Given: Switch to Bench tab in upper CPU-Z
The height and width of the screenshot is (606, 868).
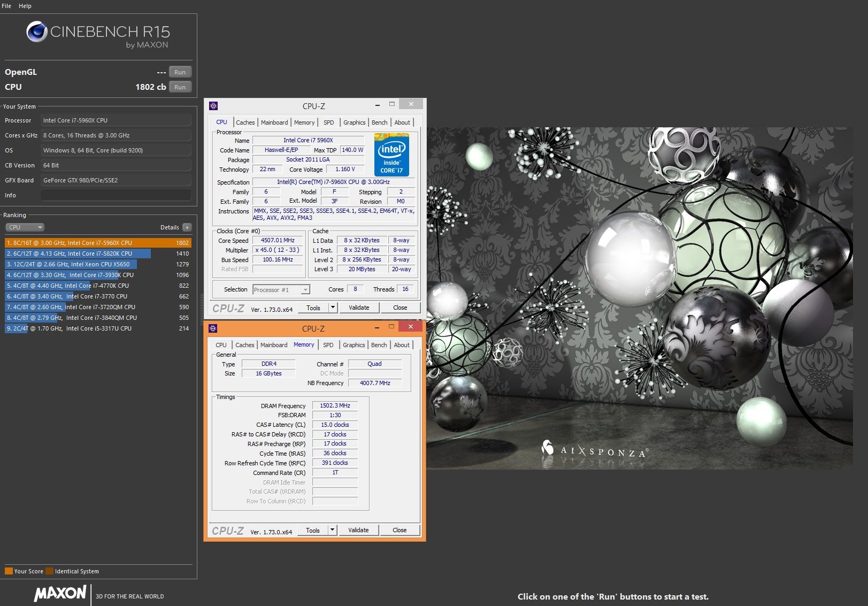Looking at the screenshot, I should pyautogui.click(x=380, y=122).
